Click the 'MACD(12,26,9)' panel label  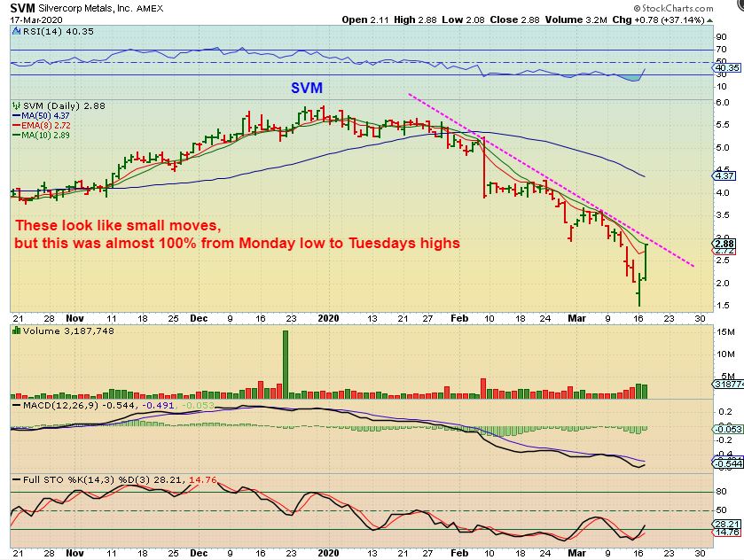[61, 406]
